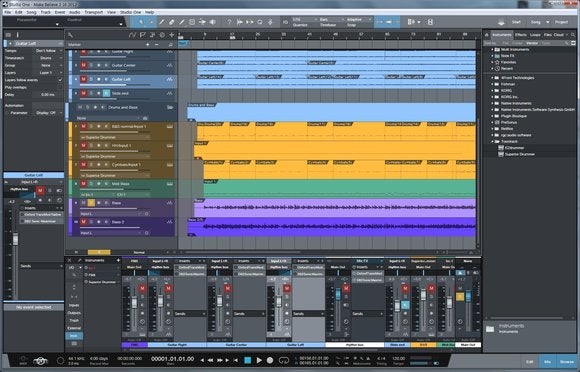The width and height of the screenshot is (580, 372).
Task: Open the automation Display Off dropdown
Action: click(48, 113)
